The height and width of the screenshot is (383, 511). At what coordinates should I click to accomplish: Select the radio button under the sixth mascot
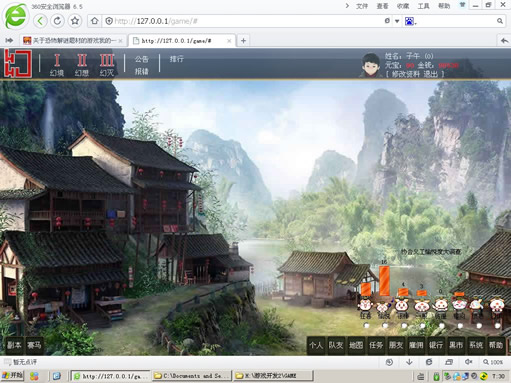click(x=460, y=325)
